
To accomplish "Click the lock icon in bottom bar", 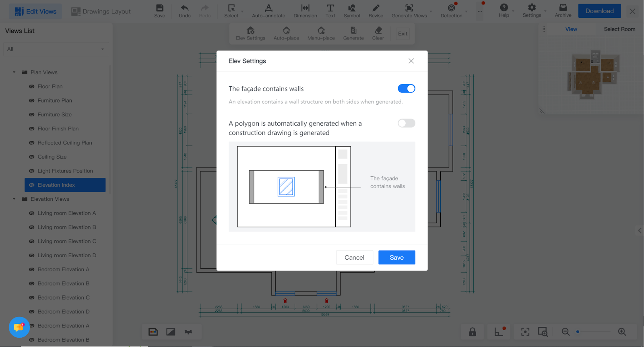I will tap(473, 332).
